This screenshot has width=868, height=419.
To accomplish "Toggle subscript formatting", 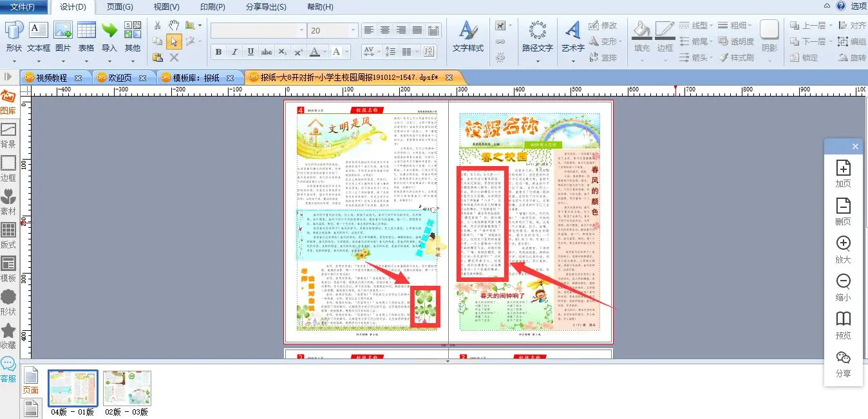I will pyautogui.click(x=283, y=51).
